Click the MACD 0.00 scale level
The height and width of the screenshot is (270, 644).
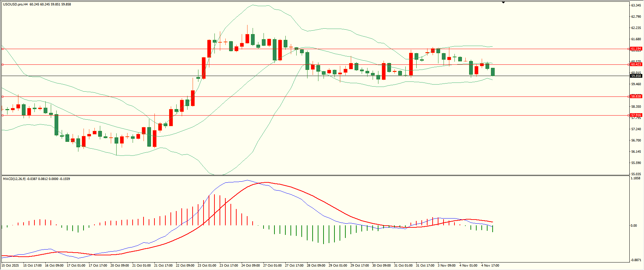633,226
